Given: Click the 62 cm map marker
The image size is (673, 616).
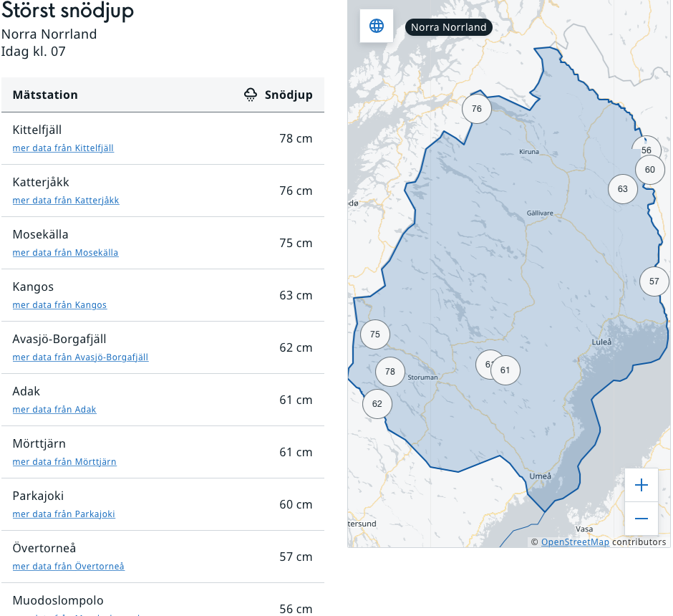Looking at the screenshot, I should pos(377,404).
